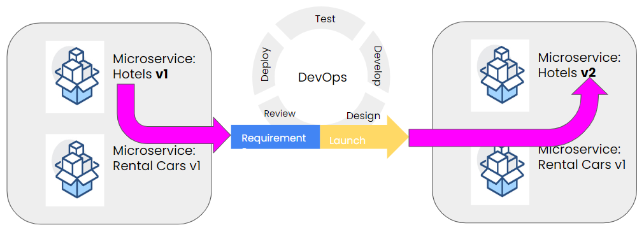Click the DevOps center label
Viewport: 644px width, 239px height.
(322, 77)
